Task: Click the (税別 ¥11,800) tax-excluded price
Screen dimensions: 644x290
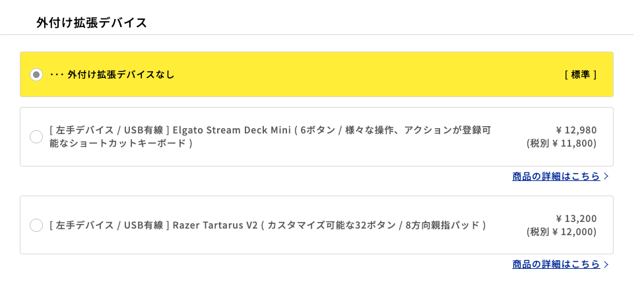Action: (562, 143)
